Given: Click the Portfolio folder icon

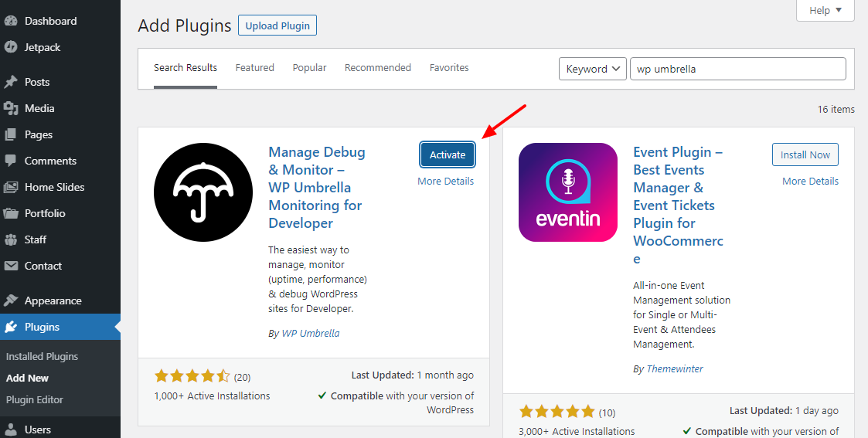Looking at the screenshot, I should (x=11, y=213).
